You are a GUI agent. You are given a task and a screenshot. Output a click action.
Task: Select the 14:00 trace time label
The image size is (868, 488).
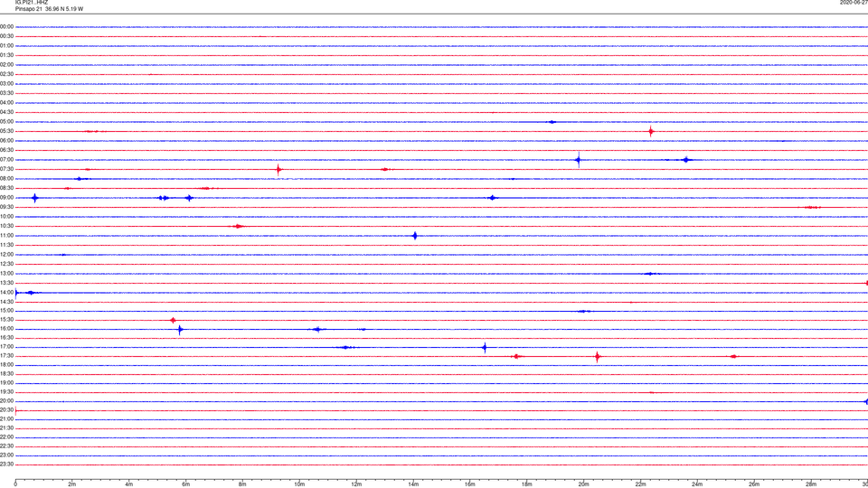[x=6, y=292]
